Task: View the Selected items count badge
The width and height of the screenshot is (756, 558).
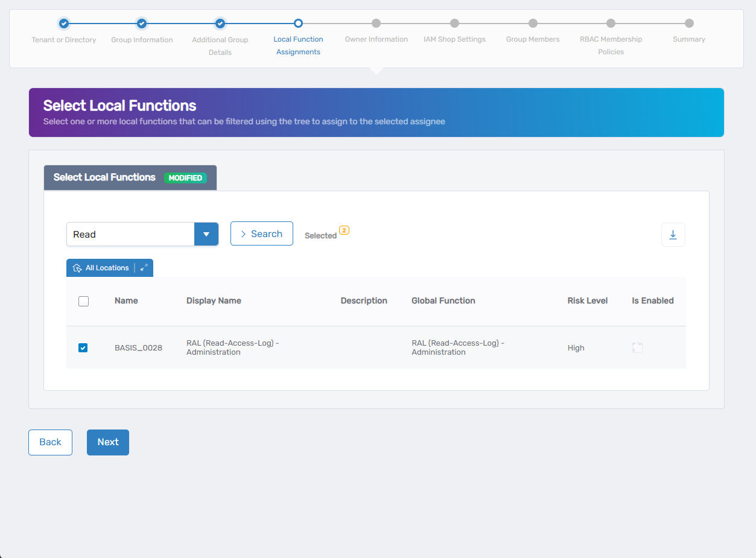Action: (x=344, y=230)
